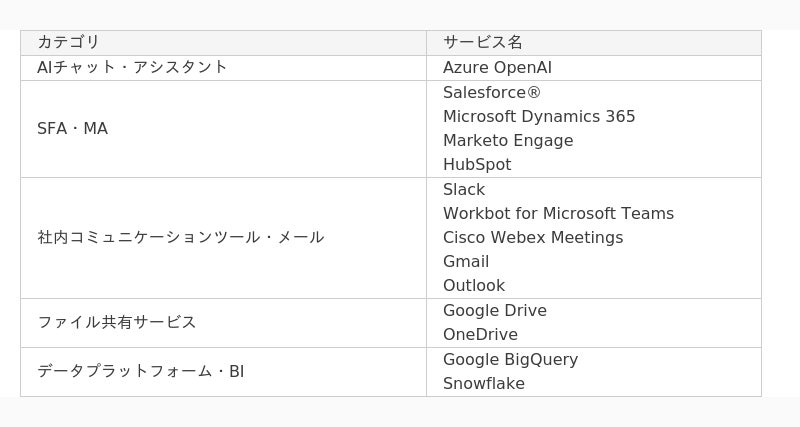Select the Google Drive entry
Screen dimensions: 800x427
pos(494,310)
